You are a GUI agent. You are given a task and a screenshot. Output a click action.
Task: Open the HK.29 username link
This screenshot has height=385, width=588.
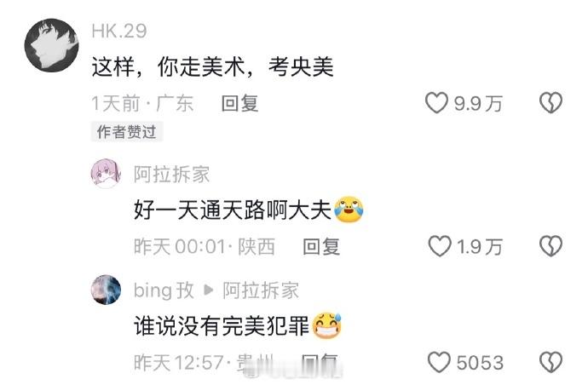pos(118,31)
